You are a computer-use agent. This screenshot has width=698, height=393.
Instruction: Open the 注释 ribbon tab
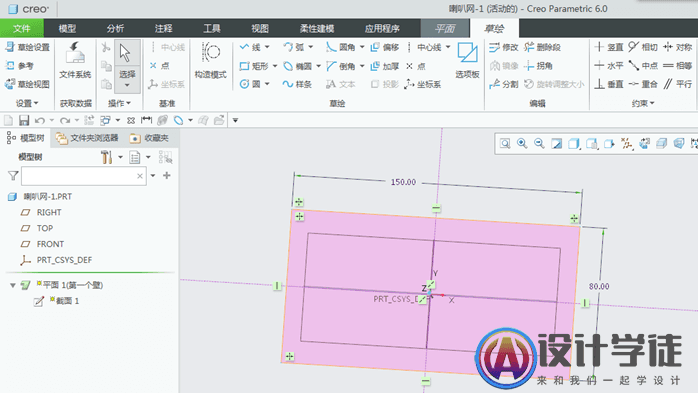[x=163, y=28]
